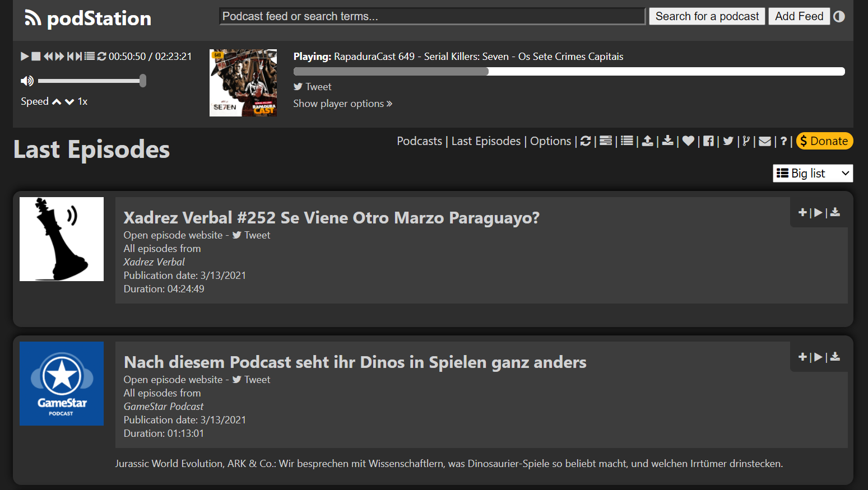The width and height of the screenshot is (868, 490).
Task: Expand Show player options
Action: click(342, 103)
